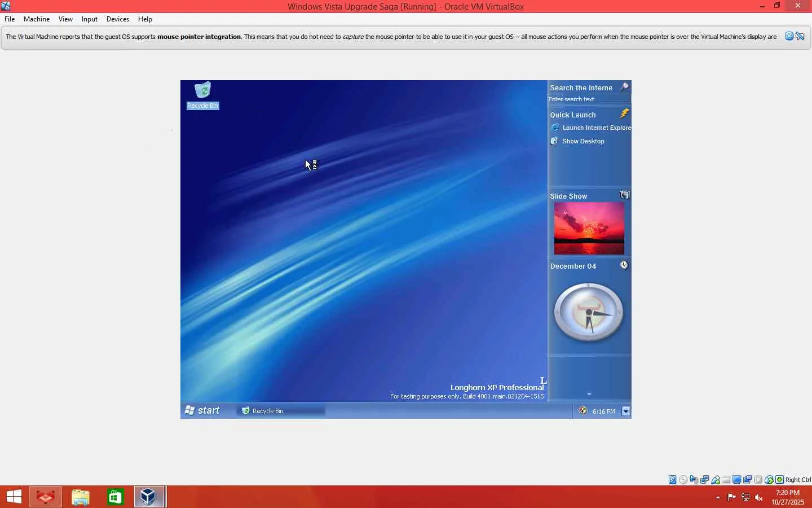Open the Devices menu

pyautogui.click(x=118, y=19)
